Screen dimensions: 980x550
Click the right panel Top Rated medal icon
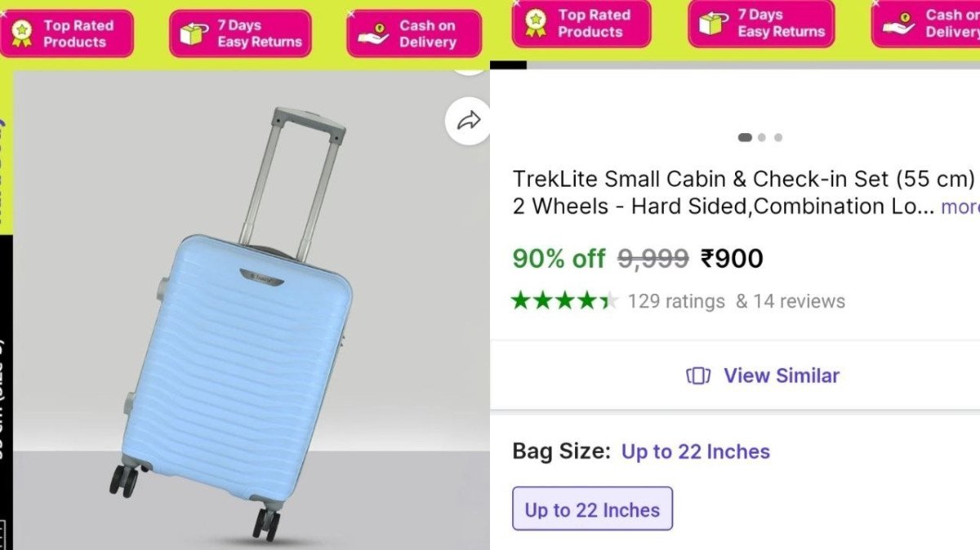(x=536, y=24)
